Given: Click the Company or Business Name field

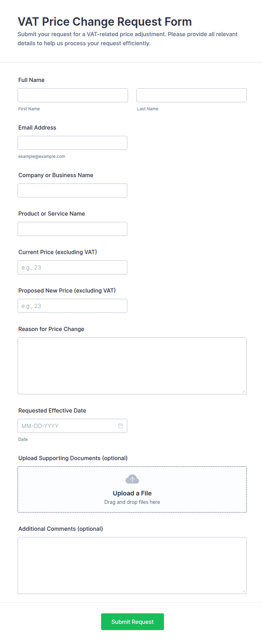Looking at the screenshot, I should (72, 190).
